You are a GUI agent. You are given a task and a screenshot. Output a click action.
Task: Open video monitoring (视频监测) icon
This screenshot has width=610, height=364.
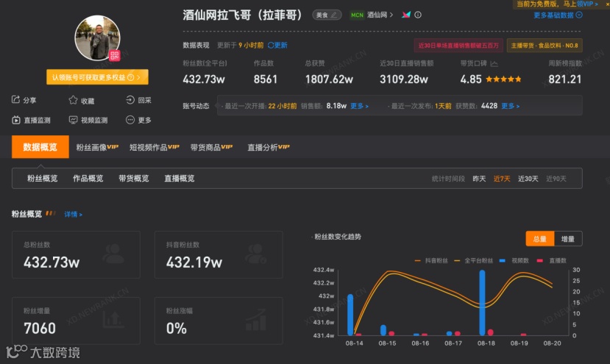click(73, 120)
